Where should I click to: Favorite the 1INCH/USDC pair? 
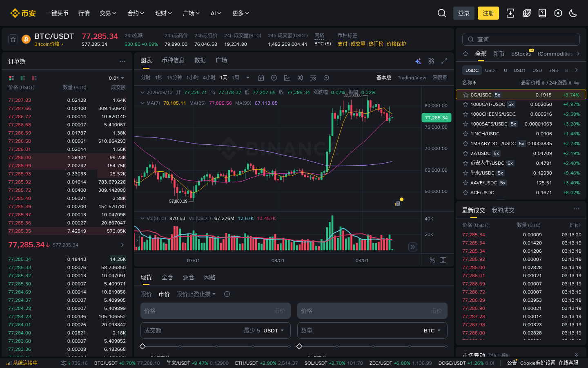[x=465, y=134]
